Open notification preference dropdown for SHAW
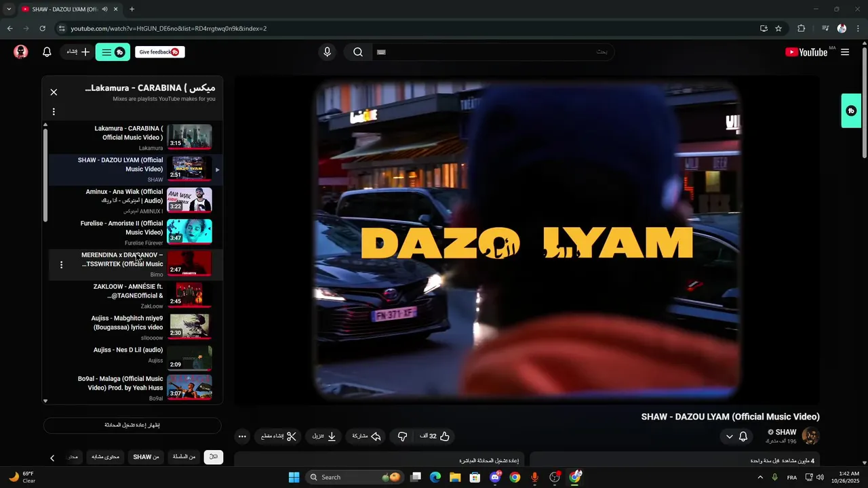Screen dimensions: 868x488 click(x=737, y=436)
